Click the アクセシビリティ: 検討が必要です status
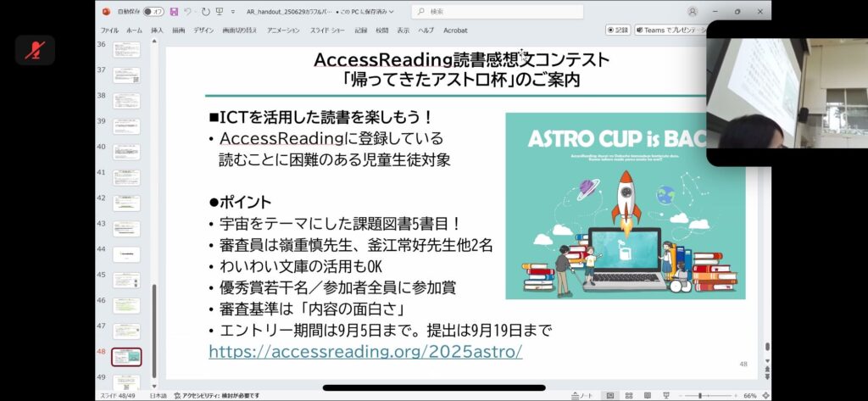This screenshot has width=868, height=401. pos(217,395)
